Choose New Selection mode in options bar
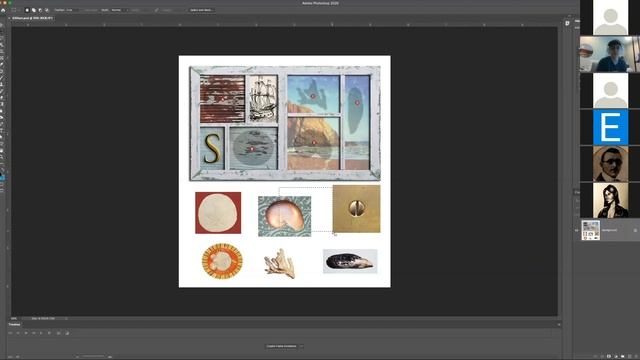 [x=27, y=10]
